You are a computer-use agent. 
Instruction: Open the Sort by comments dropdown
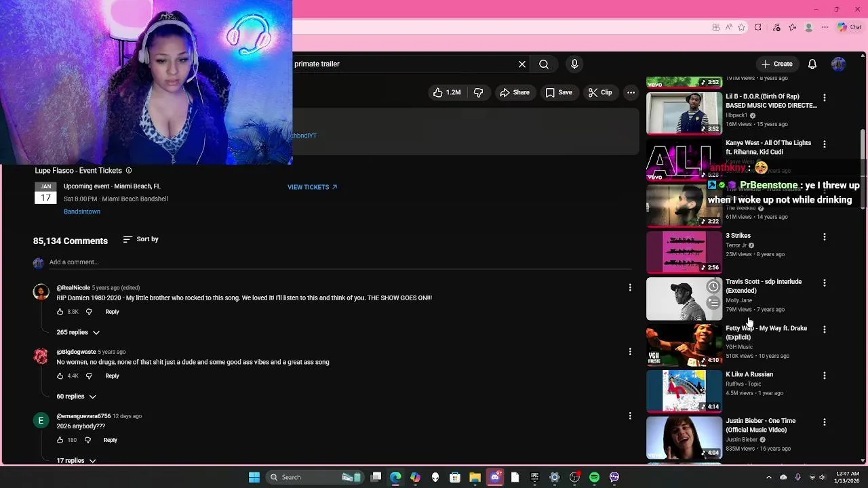[x=141, y=239]
